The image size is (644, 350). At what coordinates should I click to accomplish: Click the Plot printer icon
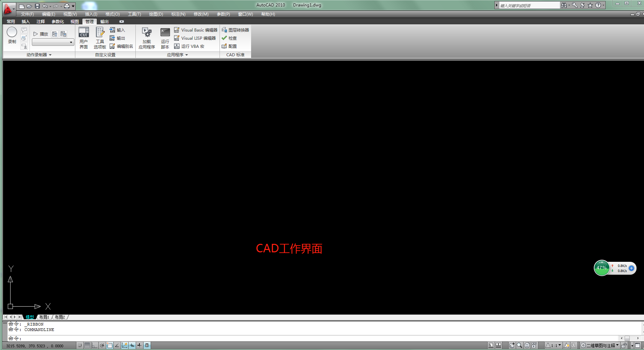[x=67, y=6]
